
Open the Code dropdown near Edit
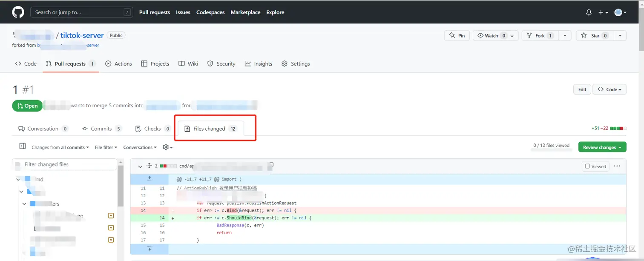tap(609, 89)
